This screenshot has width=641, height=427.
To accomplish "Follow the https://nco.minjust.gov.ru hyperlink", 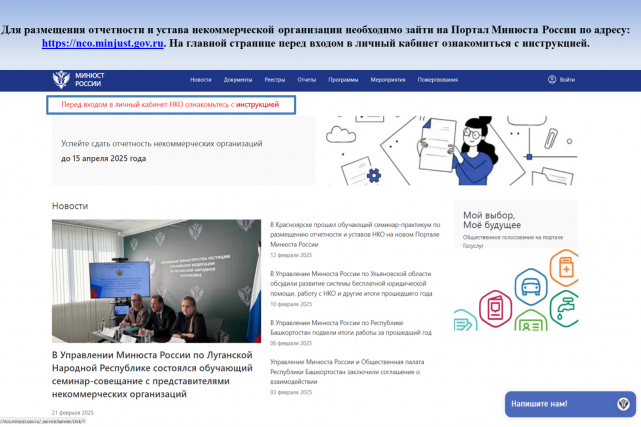I will [x=103, y=43].
